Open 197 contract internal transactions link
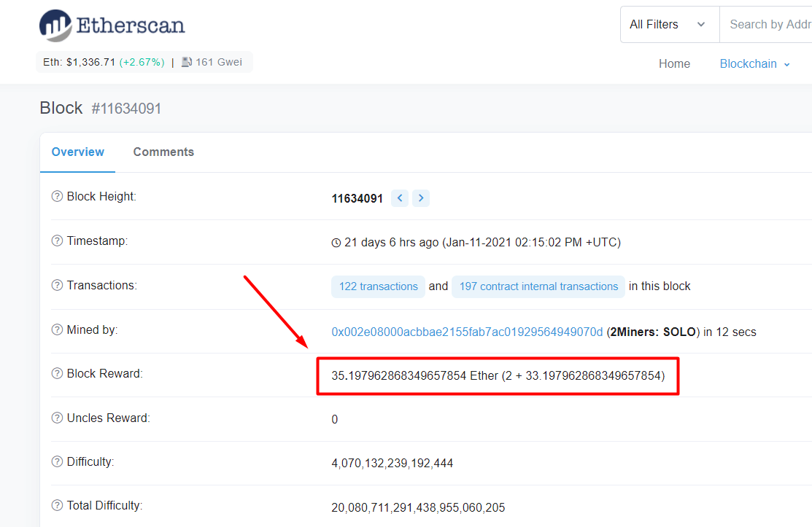 (x=538, y=286)
